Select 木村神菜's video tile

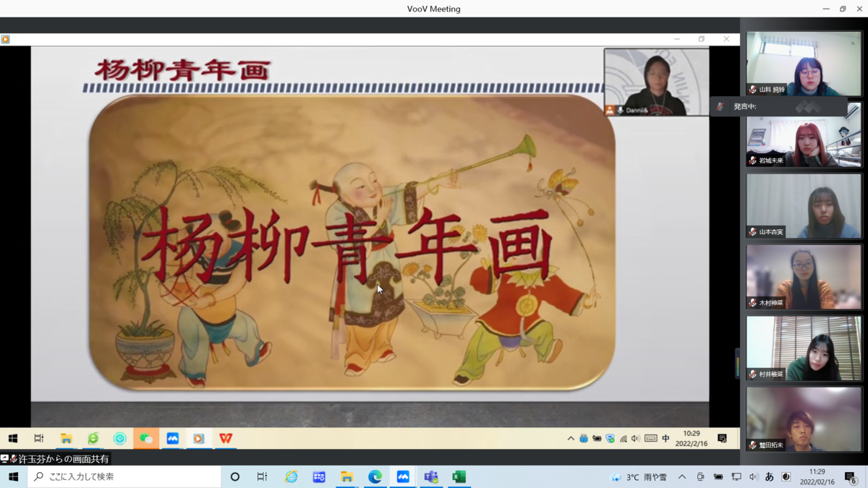point(804,277)
